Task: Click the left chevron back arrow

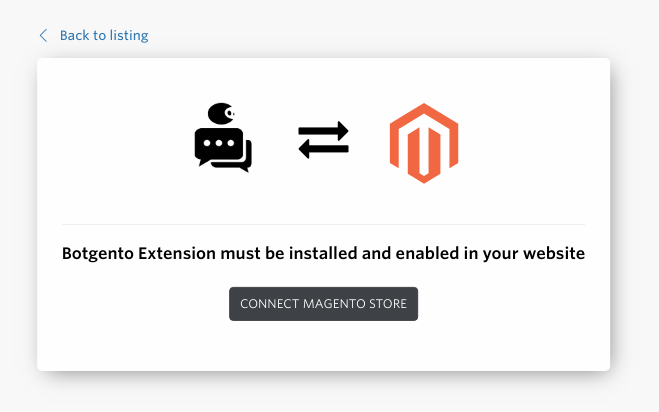Action: point(43,35)
